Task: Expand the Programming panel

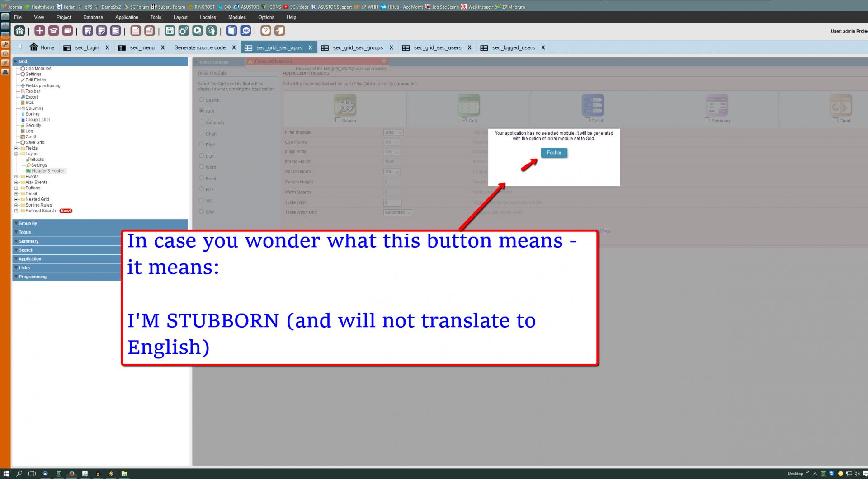Action: tap(67, 277)
